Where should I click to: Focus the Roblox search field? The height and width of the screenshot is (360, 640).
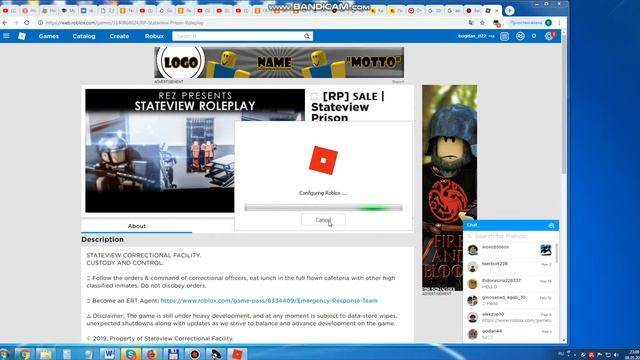point(238,36)
